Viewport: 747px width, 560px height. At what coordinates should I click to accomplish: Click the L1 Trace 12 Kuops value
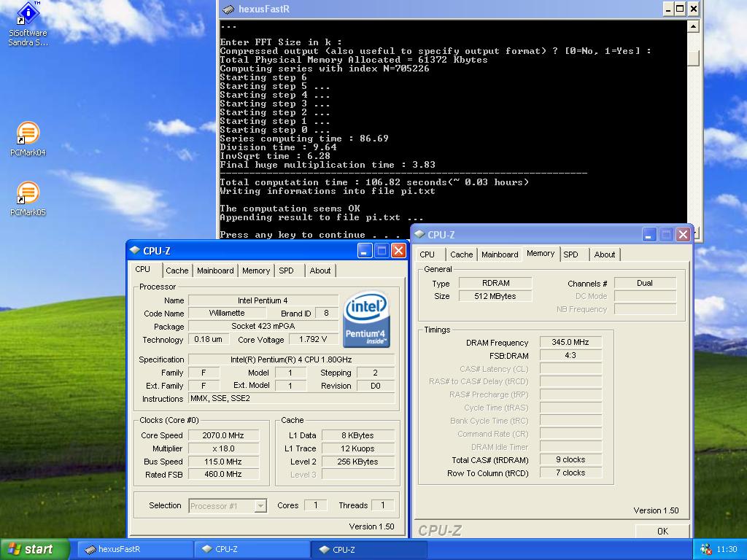click(357, 448)
